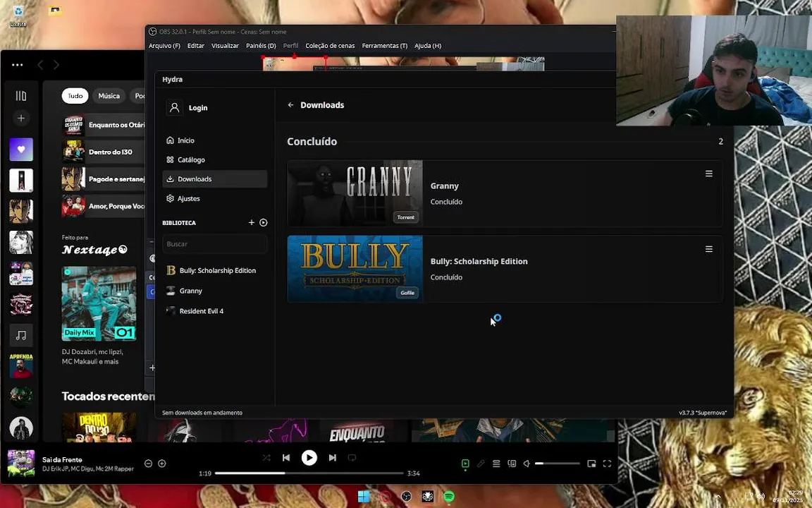Screen dimensions: 812x508
Task: Open Resident Evil 4 in library list
Action: click(214, 311)
